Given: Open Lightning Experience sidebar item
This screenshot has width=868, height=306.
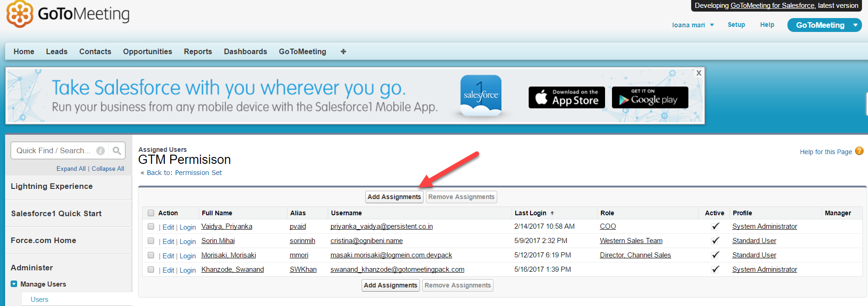Looking at the screenshot, I should point(52,186).
